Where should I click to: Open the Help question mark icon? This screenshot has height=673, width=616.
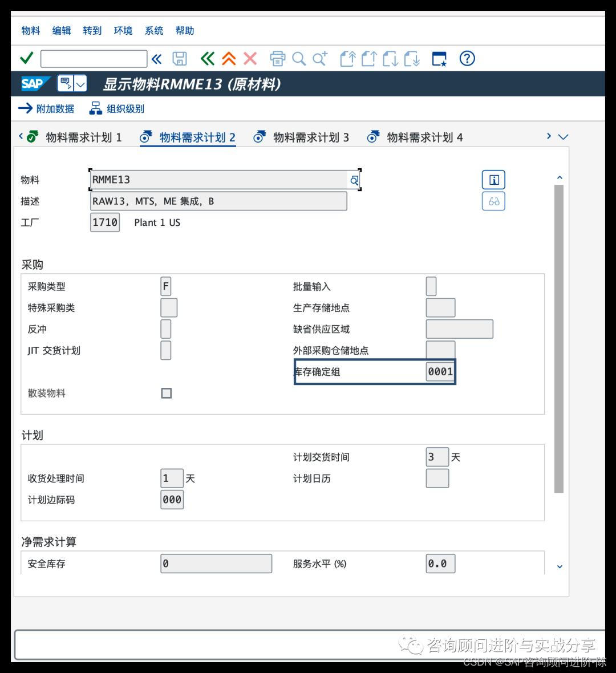tap(467, 58)
